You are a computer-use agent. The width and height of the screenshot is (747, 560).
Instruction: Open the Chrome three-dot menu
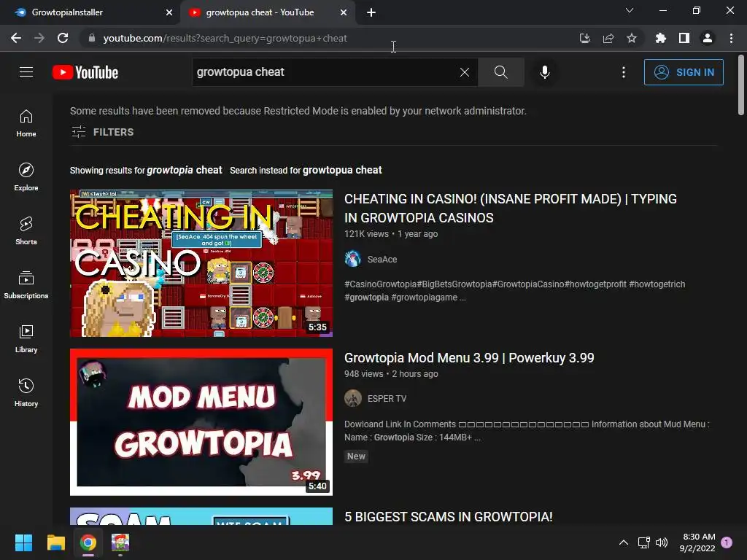[731, 38]
